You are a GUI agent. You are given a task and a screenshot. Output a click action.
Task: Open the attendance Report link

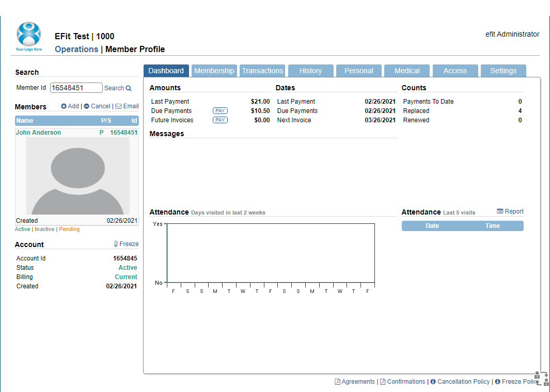point(514,211)
